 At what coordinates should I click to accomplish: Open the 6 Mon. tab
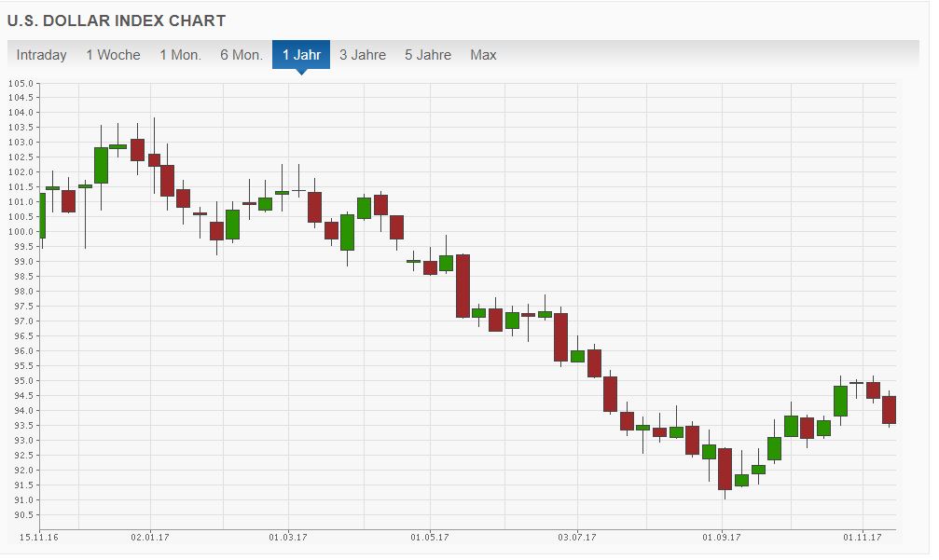click(242, 55)
